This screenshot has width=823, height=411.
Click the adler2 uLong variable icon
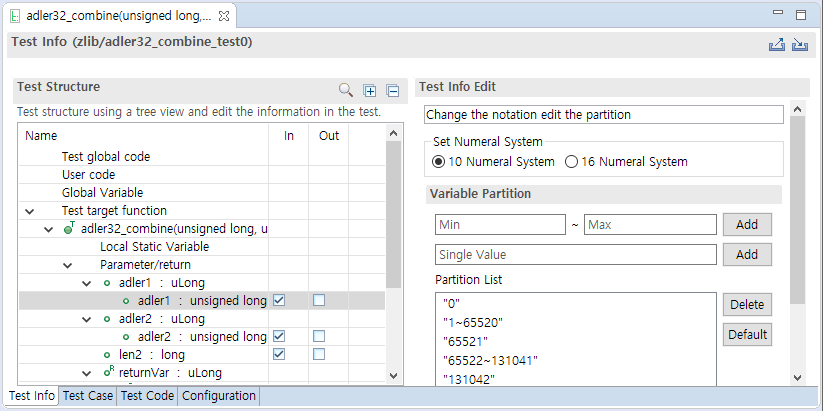click(107, 319)
